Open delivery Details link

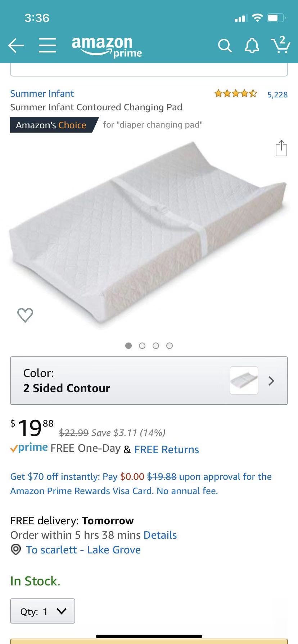(x=160, y=535)
